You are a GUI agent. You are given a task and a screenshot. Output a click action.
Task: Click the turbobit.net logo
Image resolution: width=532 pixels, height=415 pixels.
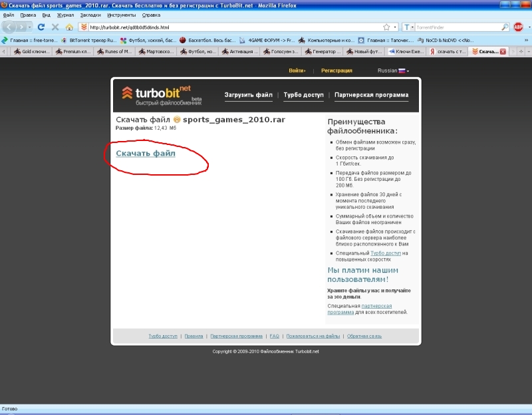coord(162,95)
